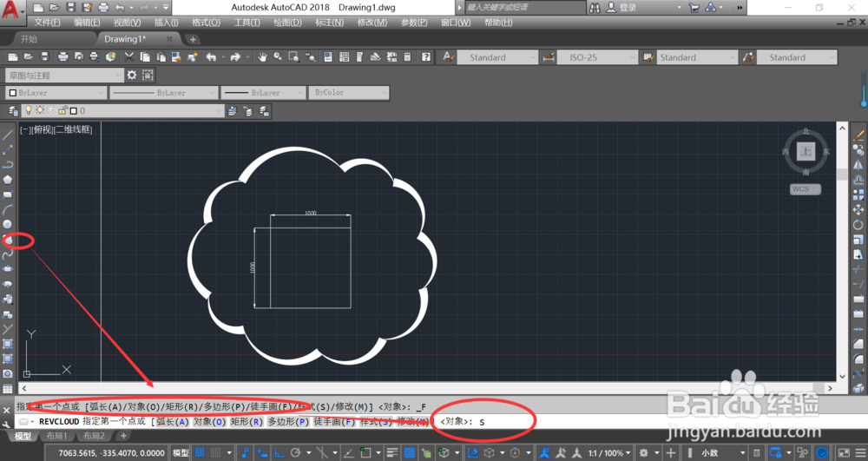Select the Circle draw tool

pos(8,225)
